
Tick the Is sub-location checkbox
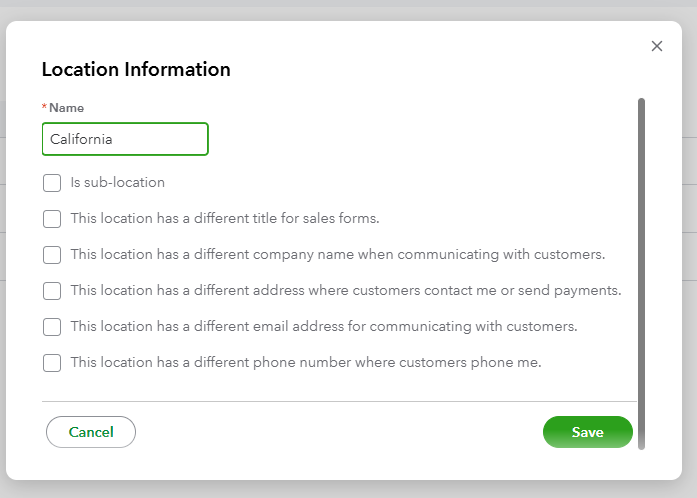coord(52,183)
